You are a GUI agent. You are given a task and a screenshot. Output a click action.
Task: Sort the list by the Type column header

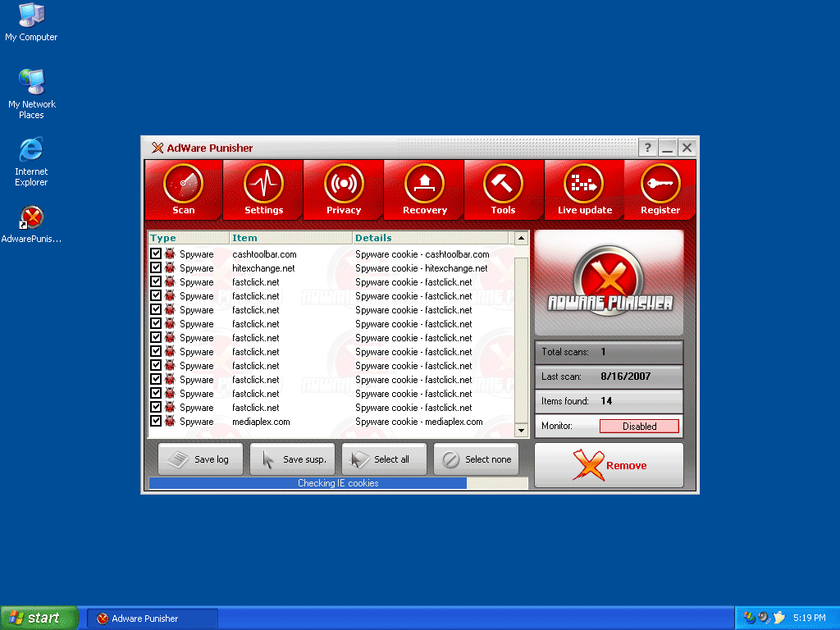click(187, 238)
